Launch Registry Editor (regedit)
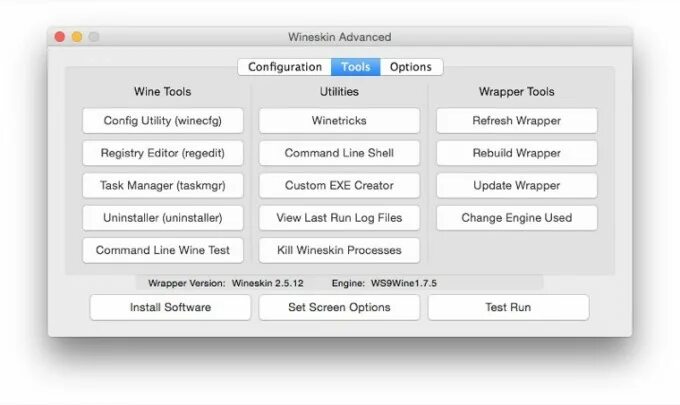This screenshot has width=680, height=405. [x=163, y=153]
